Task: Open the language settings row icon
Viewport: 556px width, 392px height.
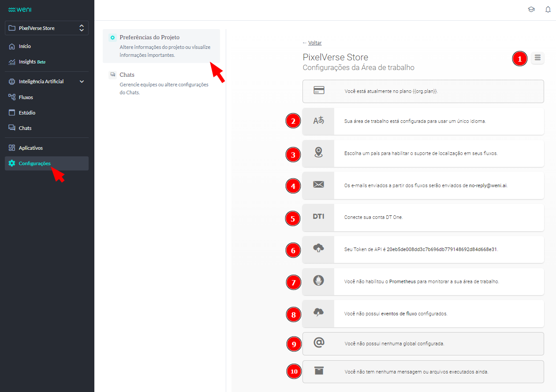Action: [318, 121]
